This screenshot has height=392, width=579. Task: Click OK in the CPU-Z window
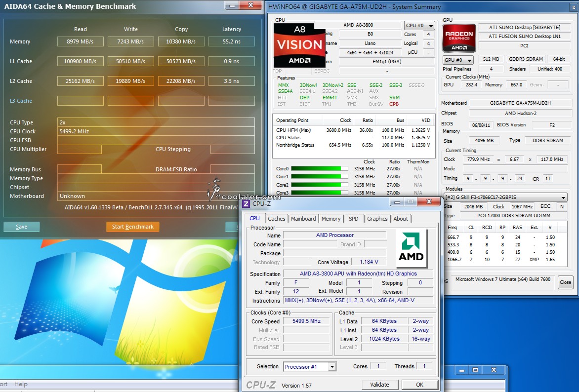[x=420, y=385]
